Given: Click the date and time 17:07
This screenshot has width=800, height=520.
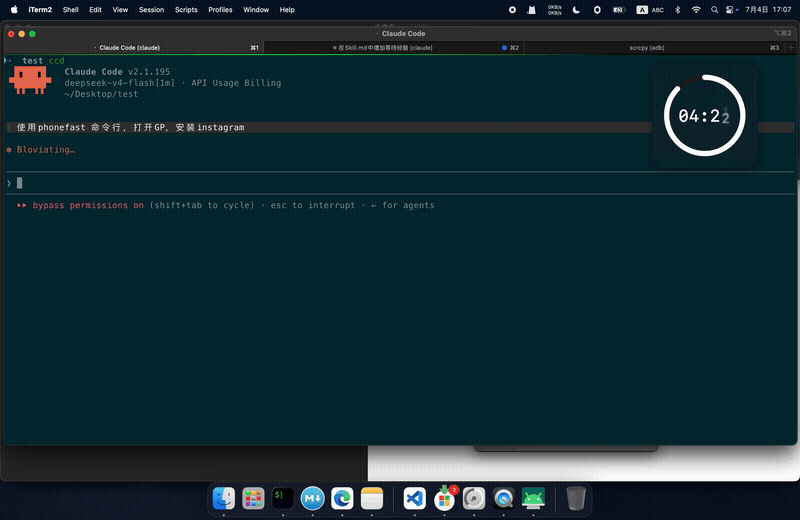Looking at the screenshot, I should click(x=768, y=10).
